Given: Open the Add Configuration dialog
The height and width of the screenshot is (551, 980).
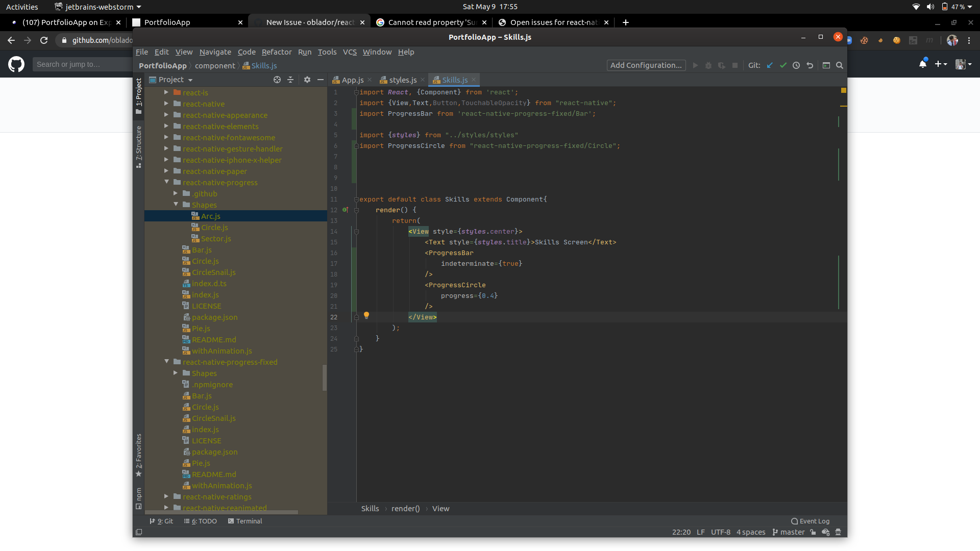Looking at the screenshot, I should click(x=646, y=65).
